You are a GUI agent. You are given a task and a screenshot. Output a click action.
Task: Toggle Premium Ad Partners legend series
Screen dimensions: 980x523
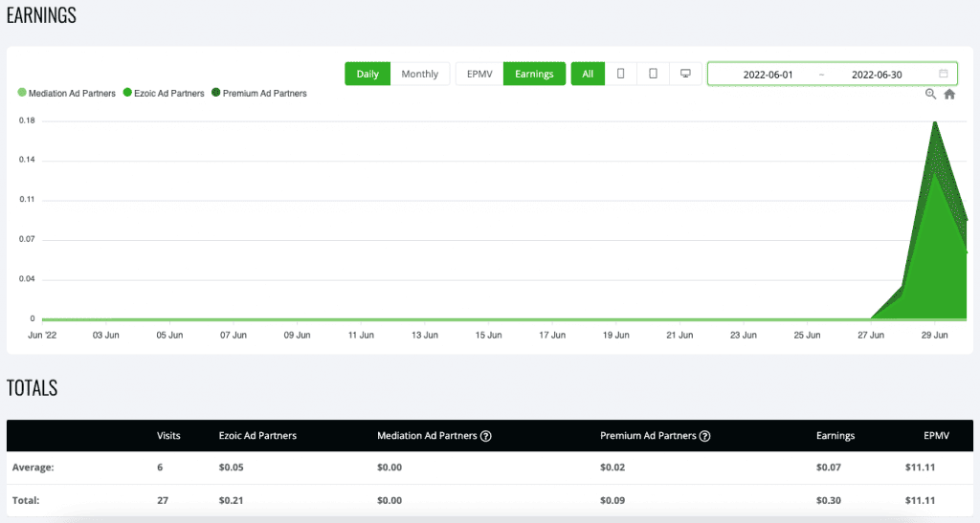pyautogui.click(x=259, y=93)
